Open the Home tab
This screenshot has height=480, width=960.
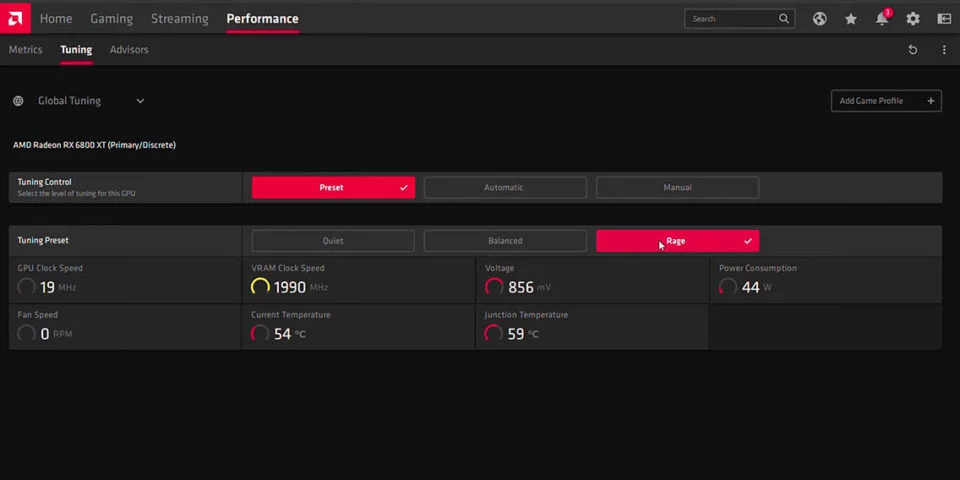(x=56, y=19)
